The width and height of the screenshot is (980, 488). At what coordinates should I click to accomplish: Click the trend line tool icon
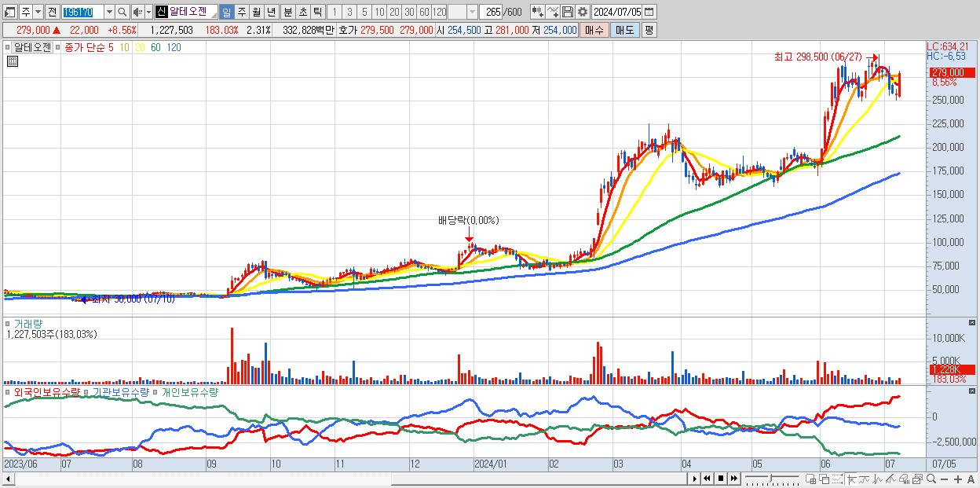865,479
